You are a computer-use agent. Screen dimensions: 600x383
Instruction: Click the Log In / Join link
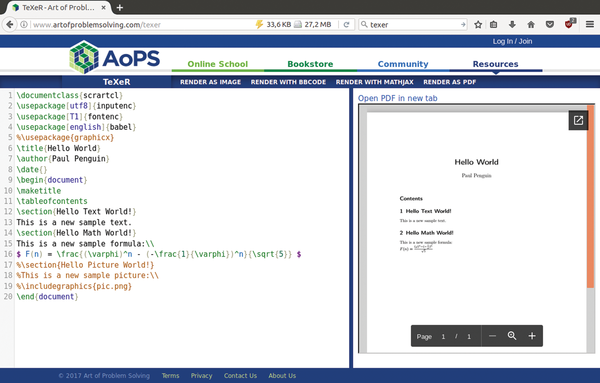pos(512,41)
